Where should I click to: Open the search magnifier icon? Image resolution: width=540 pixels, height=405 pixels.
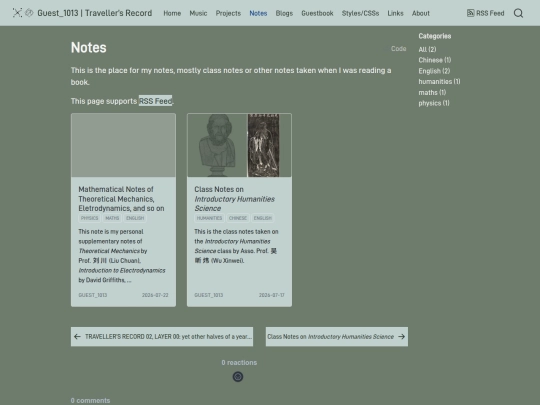coord(518,13)
